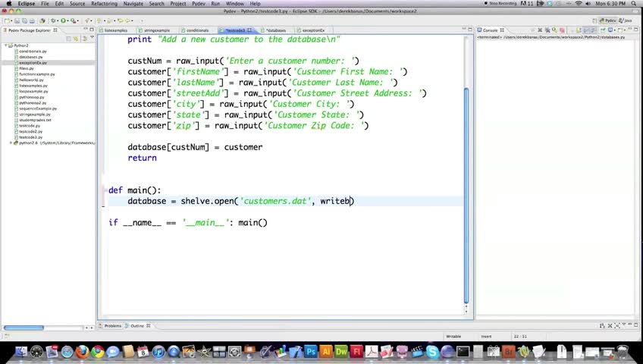Click the Open Perspective icon
Image resolution: width=643 pixels, height=364 pixels.
point(594,20)
